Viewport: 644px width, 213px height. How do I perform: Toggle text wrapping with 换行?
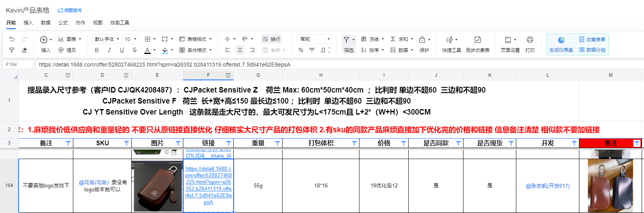[271, 39]
